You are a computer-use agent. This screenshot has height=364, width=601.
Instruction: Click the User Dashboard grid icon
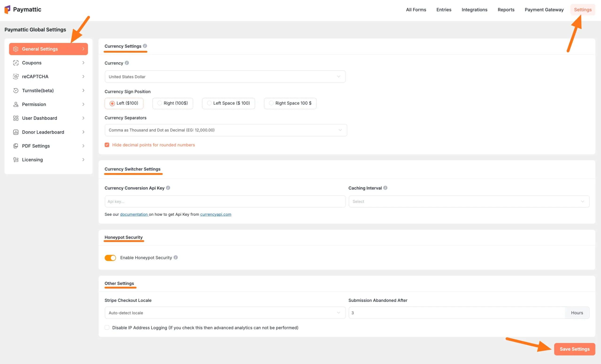[15, 118]
